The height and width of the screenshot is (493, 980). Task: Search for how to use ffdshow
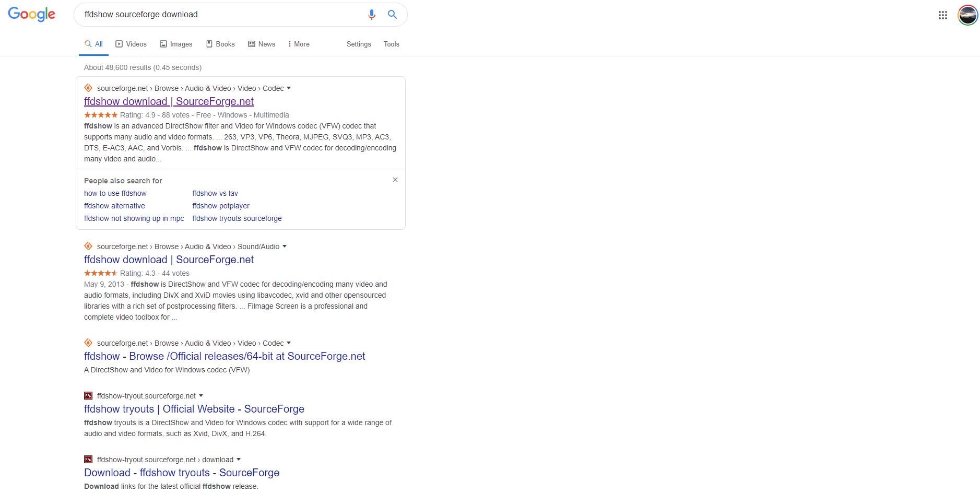coord(115,193)
